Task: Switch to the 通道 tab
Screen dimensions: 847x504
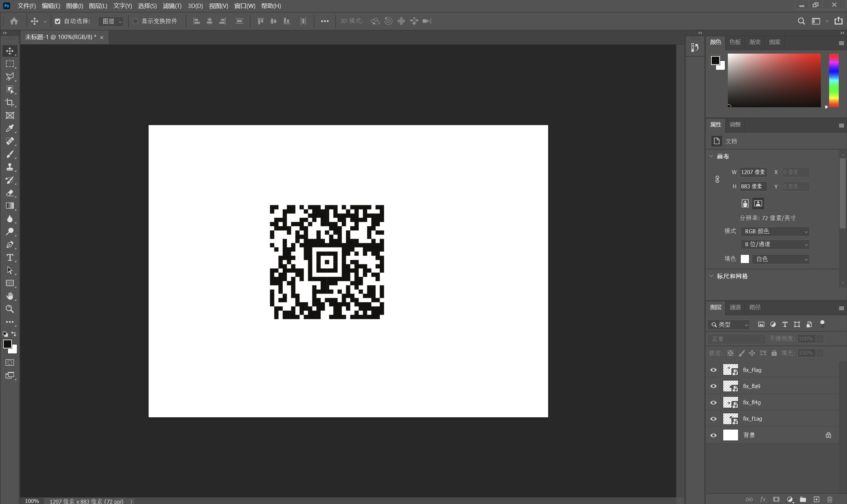Action: pos(735,307)
